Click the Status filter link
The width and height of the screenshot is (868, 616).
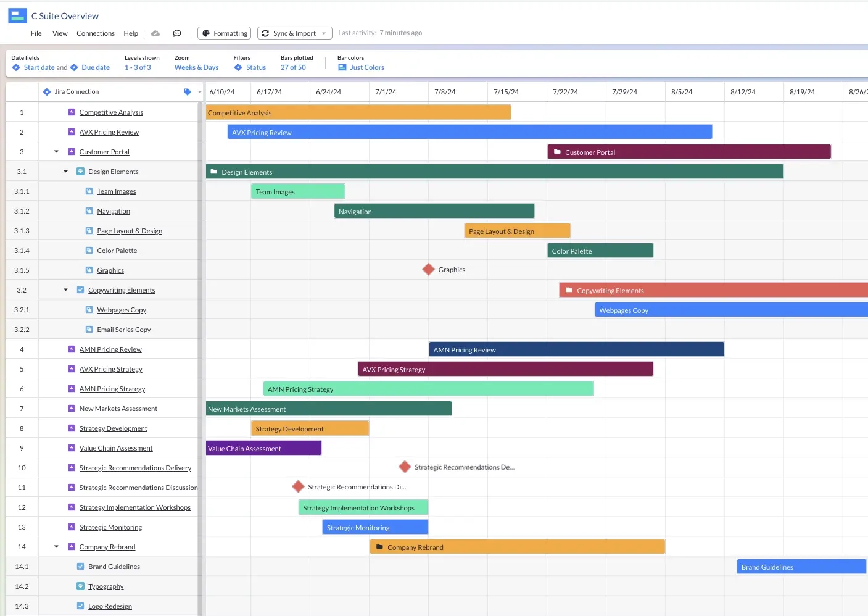[255, 67]
